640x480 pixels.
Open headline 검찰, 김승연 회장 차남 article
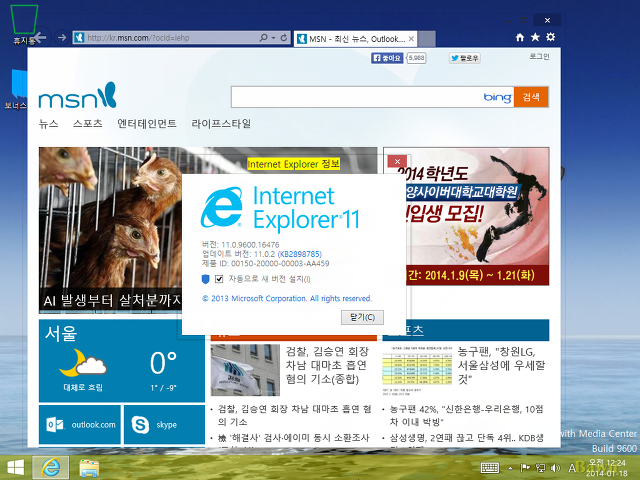pos(327,365)
